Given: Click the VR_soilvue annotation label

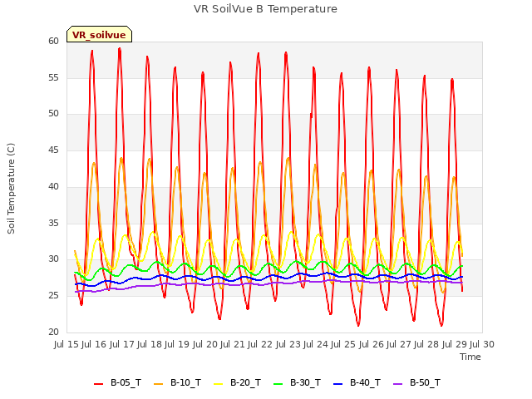Looking at the screenshot, I should pos(99,35).
